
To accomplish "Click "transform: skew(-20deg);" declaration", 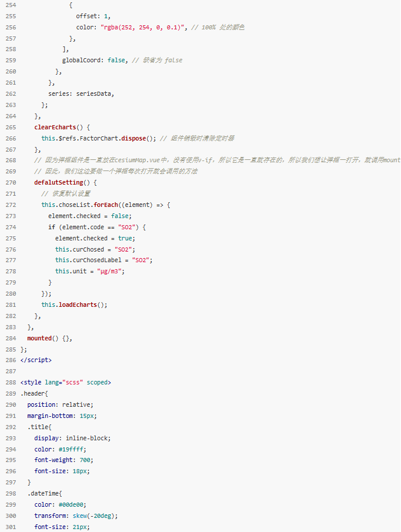I will [76, 516].
